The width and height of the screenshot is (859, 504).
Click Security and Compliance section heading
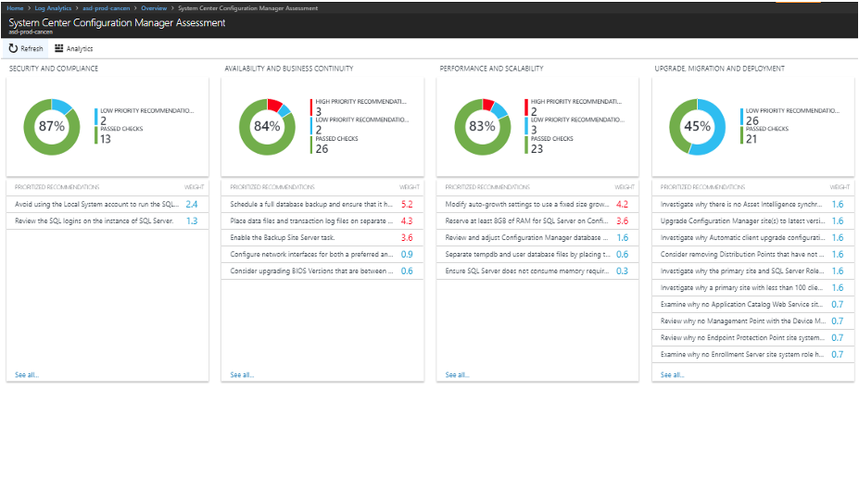point(54,69)
